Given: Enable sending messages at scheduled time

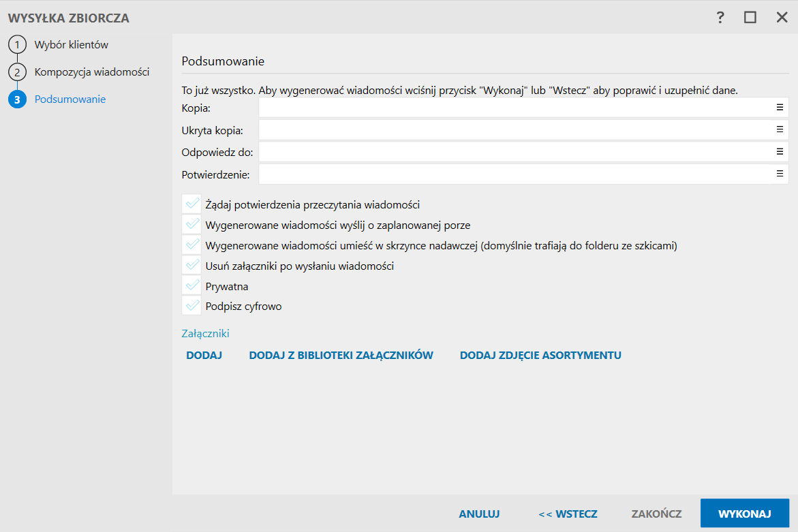Looking at the screenshot, I should 191,225.
